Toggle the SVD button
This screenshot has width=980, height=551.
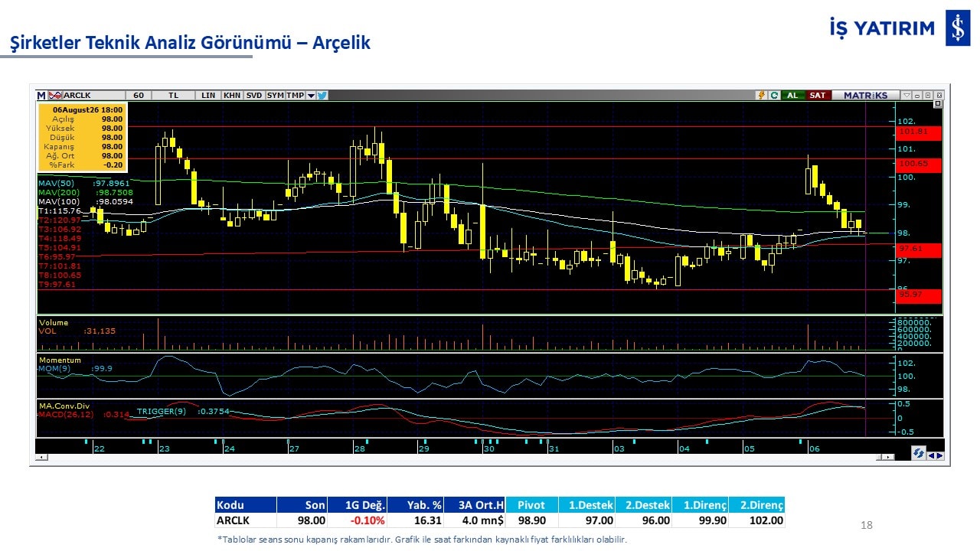254,96
